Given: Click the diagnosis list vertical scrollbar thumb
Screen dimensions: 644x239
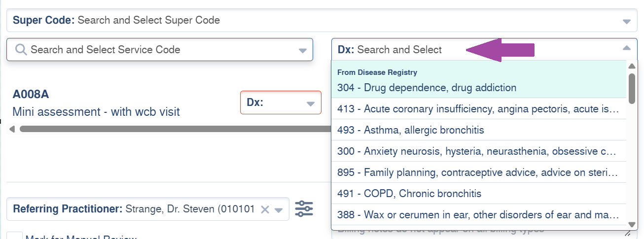Looking at the screenshot, I should coord(632,88).
